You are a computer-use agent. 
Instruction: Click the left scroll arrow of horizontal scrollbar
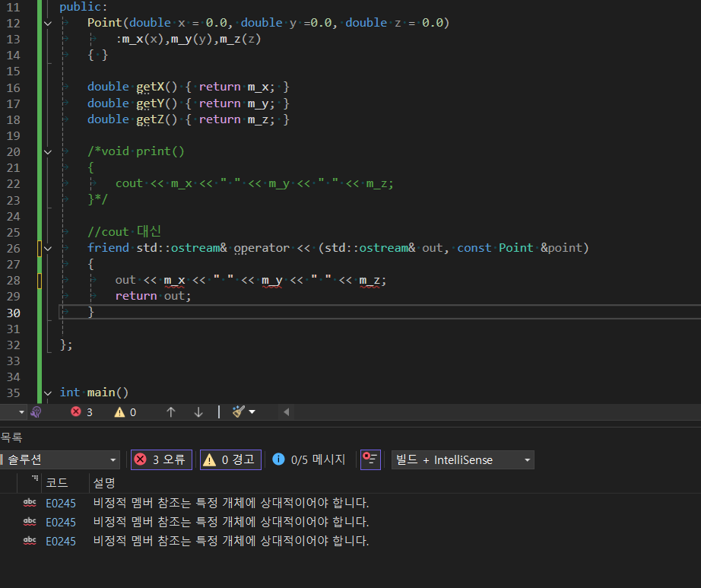tap(286, 412)
